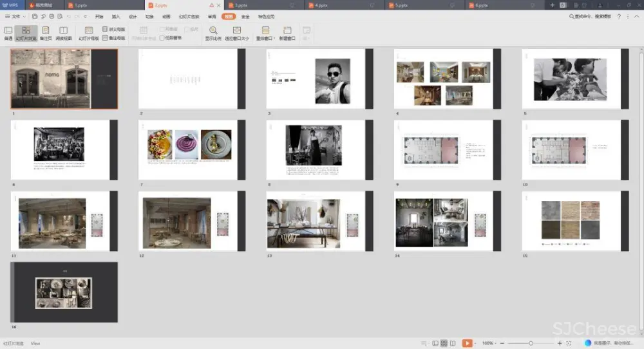Open the Notes Page view

click(x=46, y=33)
